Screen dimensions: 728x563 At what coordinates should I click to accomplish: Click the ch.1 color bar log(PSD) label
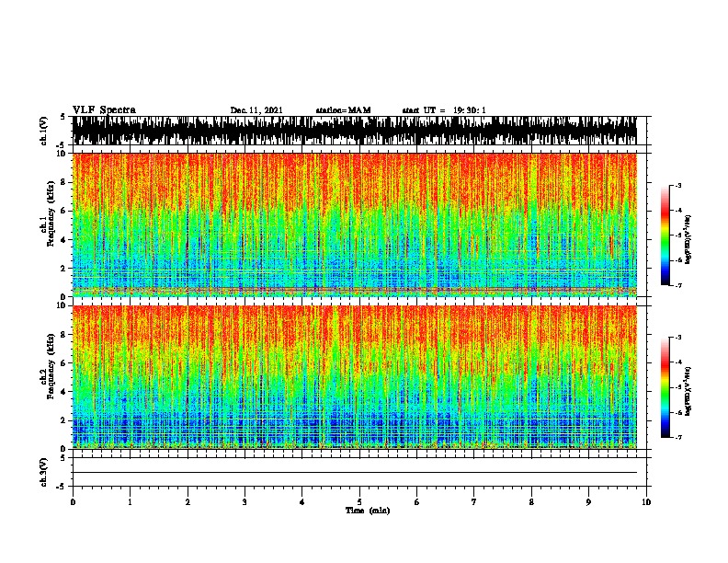(688, 240)
